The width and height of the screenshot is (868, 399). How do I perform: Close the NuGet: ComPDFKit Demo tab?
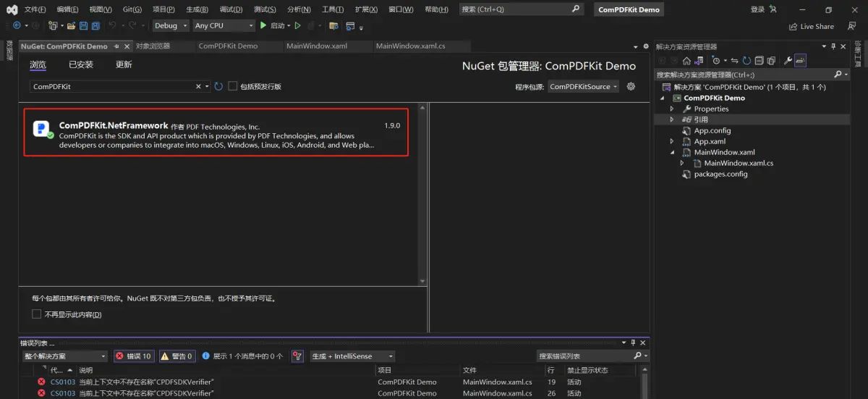(x=127, y=46)
